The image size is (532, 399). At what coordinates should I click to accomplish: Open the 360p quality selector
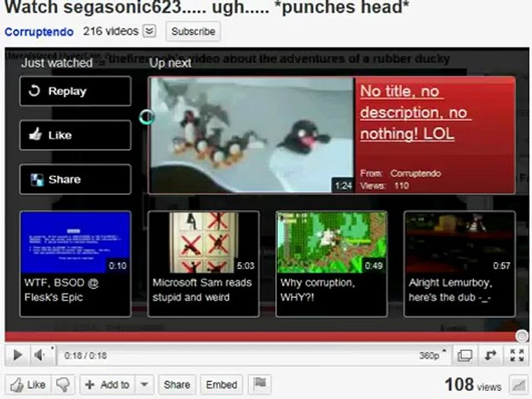[x=432, y=355]
